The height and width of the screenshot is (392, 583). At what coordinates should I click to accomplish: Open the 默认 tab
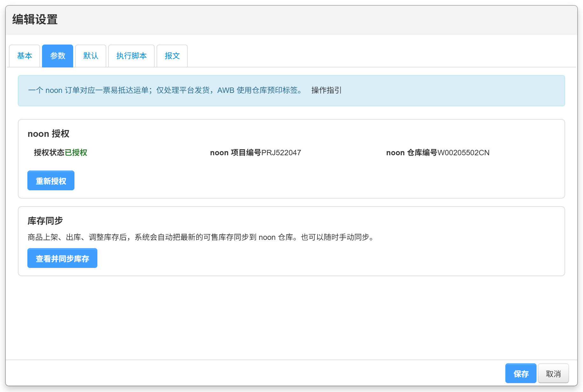click(91, 56)
